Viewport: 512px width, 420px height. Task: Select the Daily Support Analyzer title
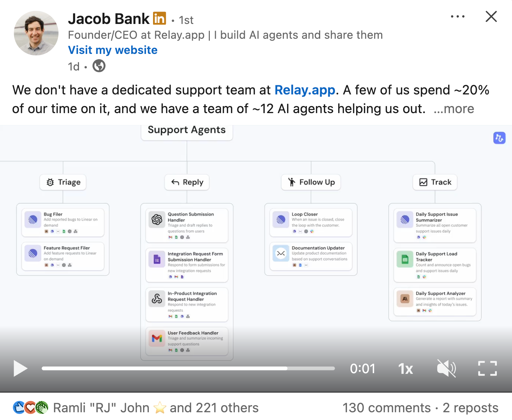(441, 294)
